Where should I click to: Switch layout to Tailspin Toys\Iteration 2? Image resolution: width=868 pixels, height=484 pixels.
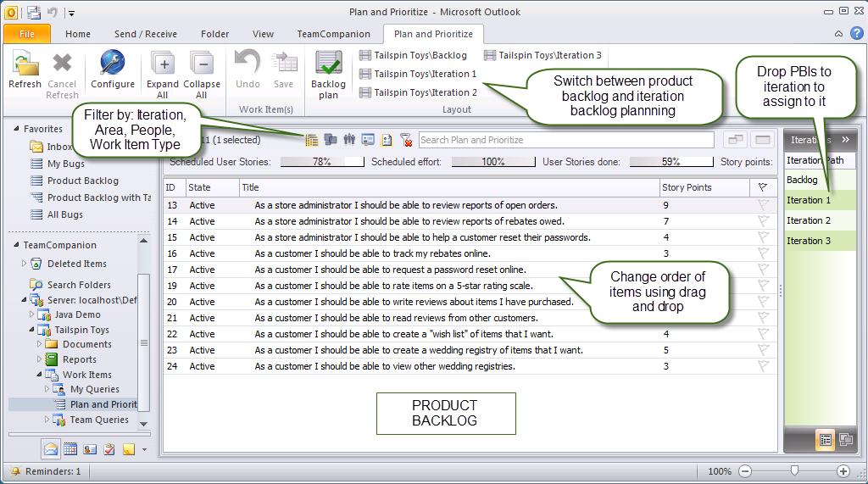coord(418,92)
